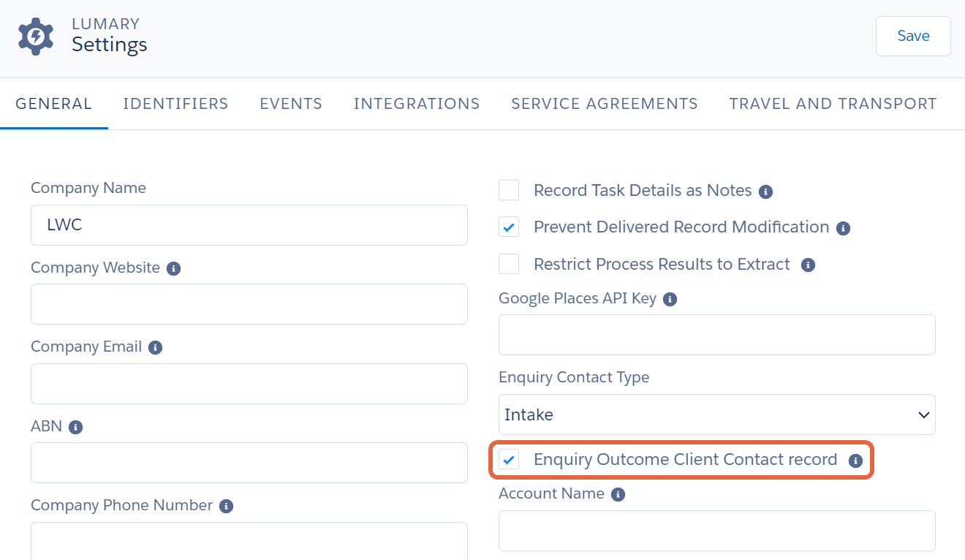Image resolution: width=965 pixels, height=560 pixels.
Task: Open the Enquiry Contact Type dropdown
Action: [x=717, y=415]
